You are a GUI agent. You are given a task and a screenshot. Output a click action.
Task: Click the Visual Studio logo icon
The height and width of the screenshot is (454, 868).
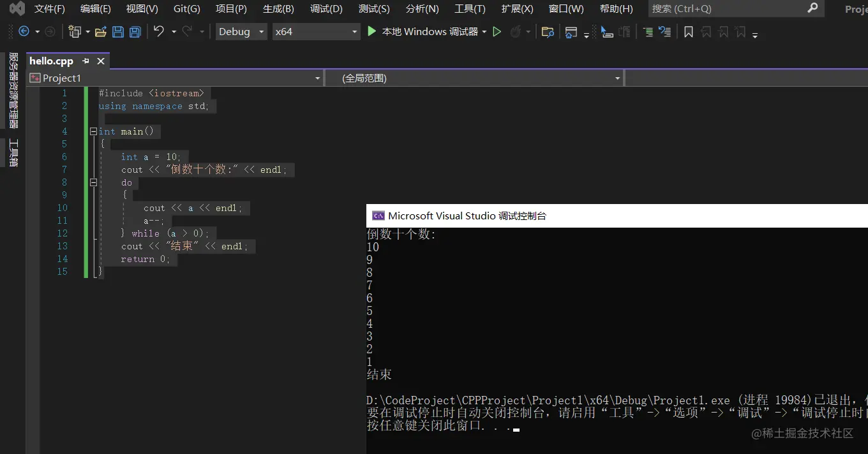pyautogui.click(x=17, y=8)
